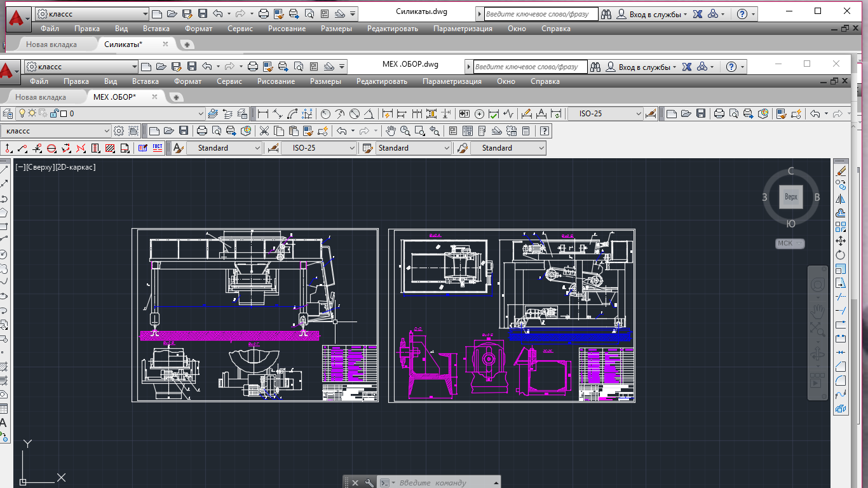Select the Move tool in the modify toolbar
This screenshot has width=868, height=488.
841,241
